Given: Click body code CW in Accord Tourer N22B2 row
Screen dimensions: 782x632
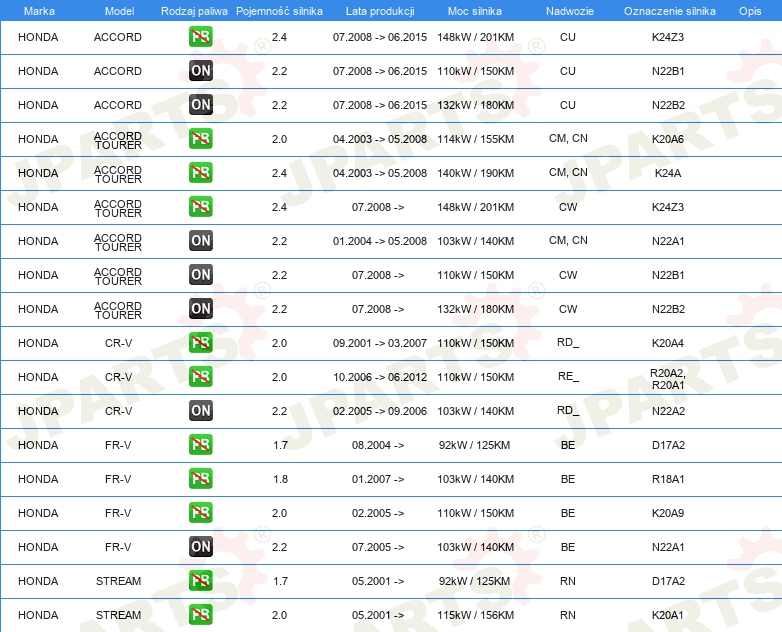Looking at the screenshot, I should 568,309.
